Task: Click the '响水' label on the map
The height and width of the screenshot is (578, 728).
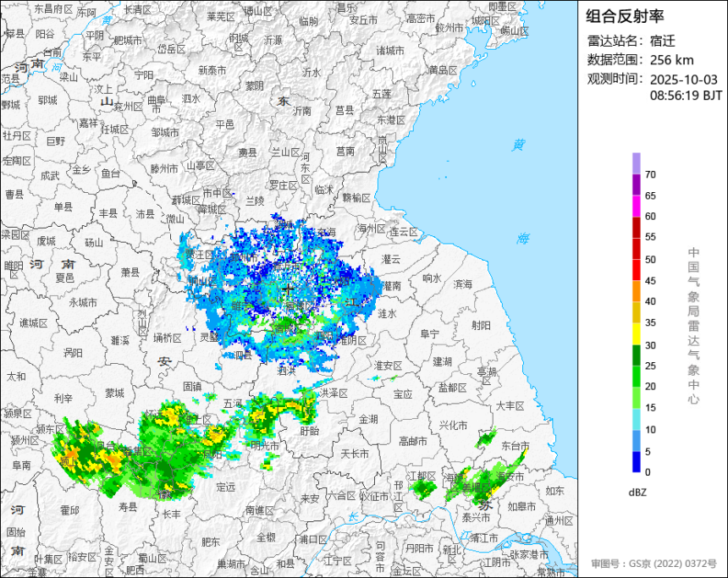Action: 433,278
